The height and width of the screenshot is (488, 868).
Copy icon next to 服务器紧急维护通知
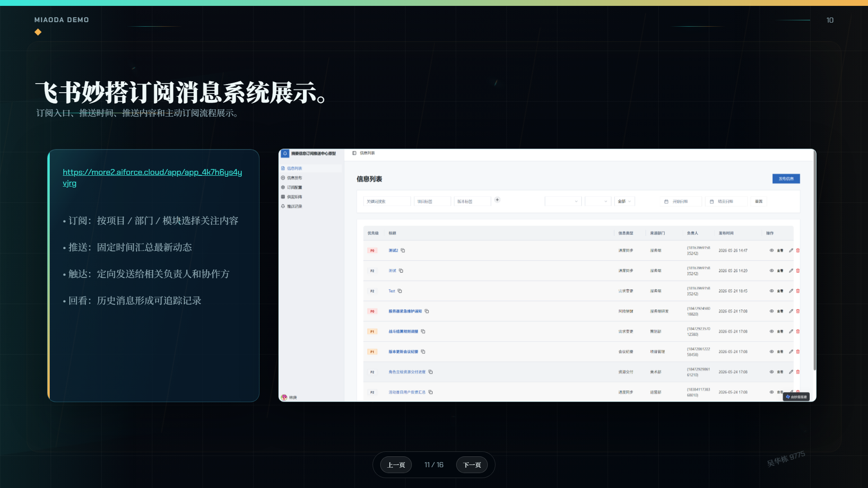click(427, 311)
